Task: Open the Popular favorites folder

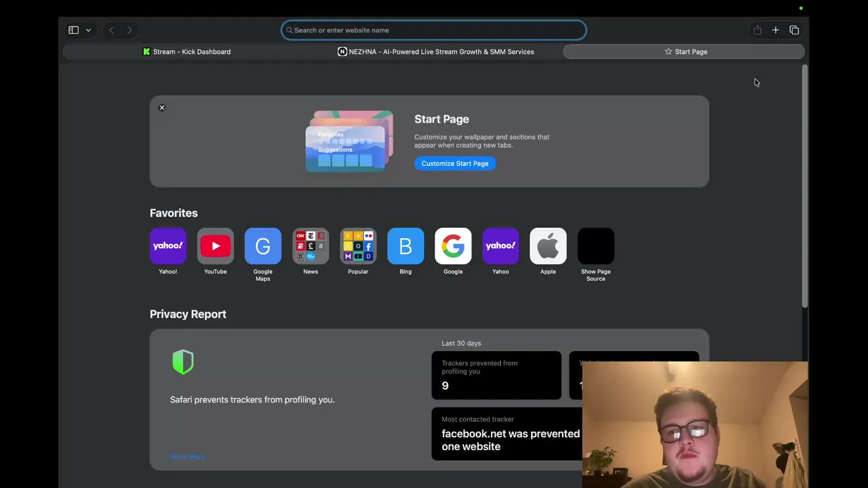Action: tap(358, 246)
